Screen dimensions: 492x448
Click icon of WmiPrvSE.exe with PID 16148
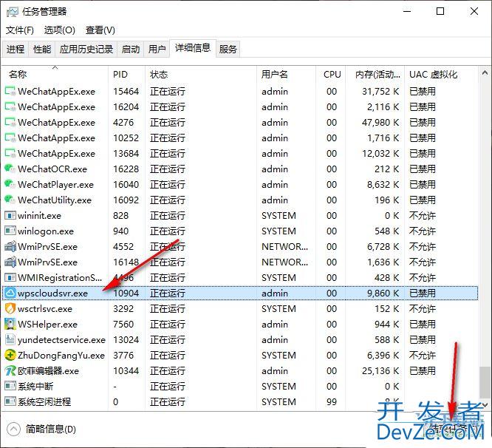pos(10,262)
